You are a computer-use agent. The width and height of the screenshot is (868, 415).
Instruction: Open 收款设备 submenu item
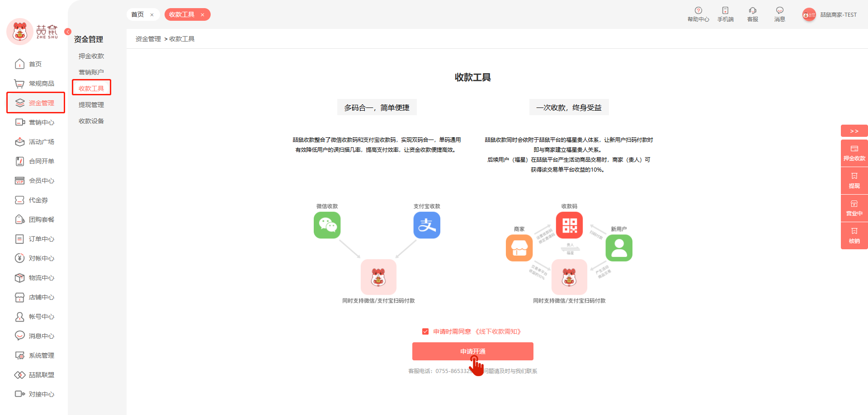[x=91, y=121]
